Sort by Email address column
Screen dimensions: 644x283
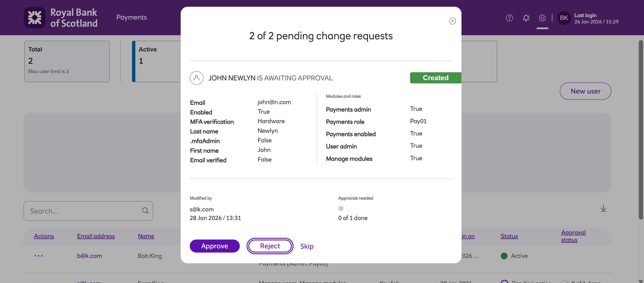pos(96,236)
